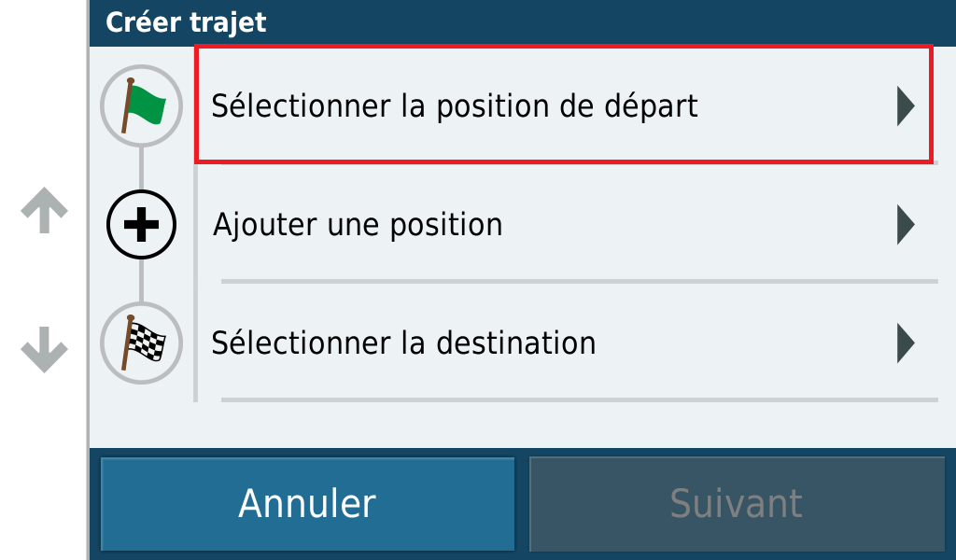Image resolution: width=956 pixels, height=560 pixels.
Task: Tap the green start flag icon
Action: coord(142,105)
